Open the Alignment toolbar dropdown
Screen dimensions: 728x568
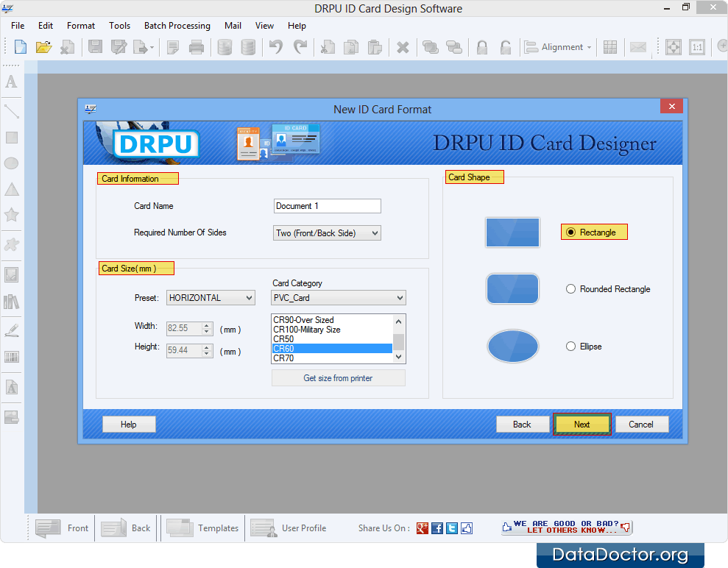tap(558, 47)
